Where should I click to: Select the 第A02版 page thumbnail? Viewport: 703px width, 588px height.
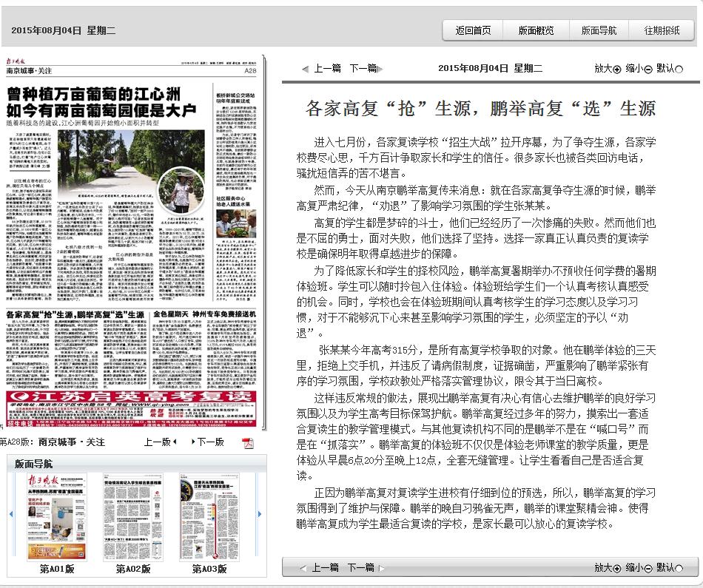[133, 517]
